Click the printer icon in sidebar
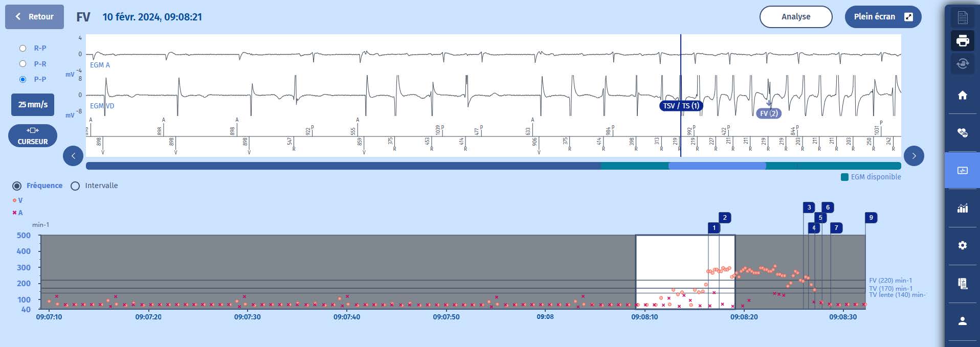 click(x=962, y=41)
